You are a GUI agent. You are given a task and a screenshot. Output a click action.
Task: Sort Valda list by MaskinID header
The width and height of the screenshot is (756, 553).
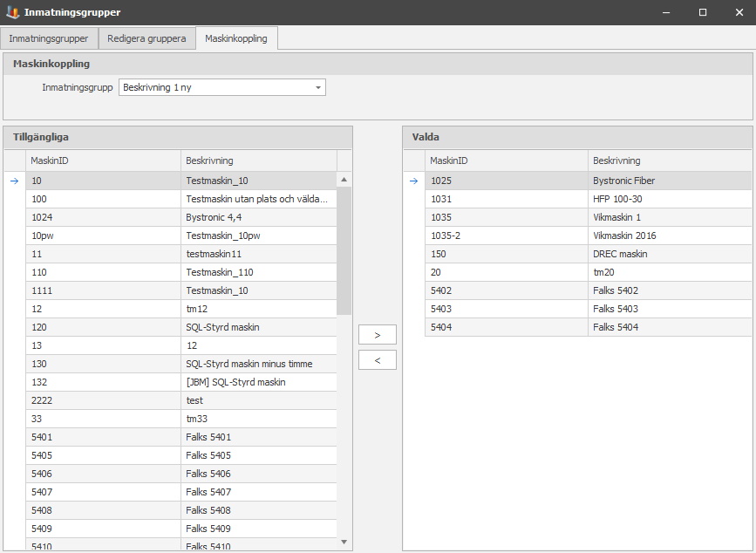click(507, 160)
